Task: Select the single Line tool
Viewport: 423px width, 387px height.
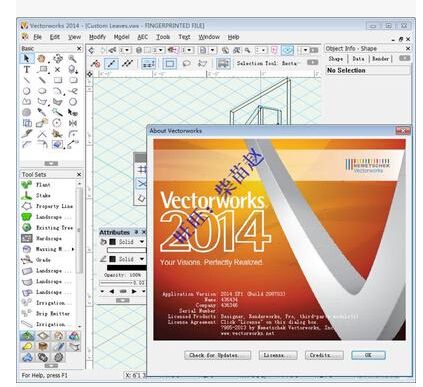Action: (27, 80)
